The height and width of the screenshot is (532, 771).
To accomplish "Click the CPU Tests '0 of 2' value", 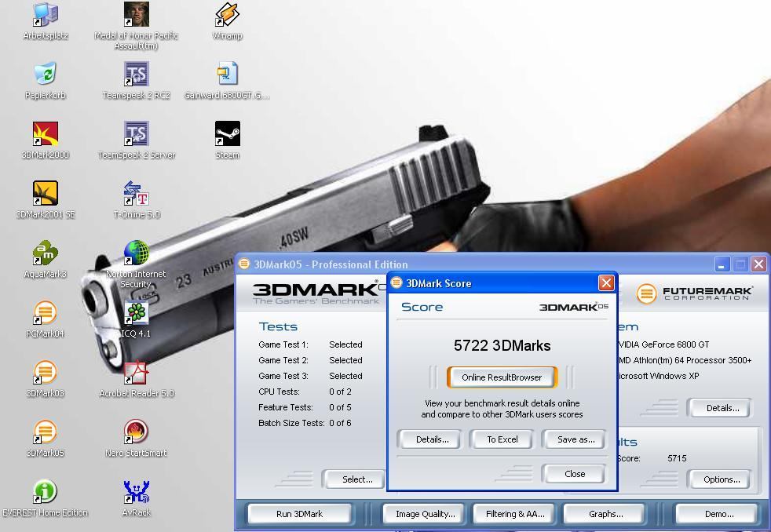I will (340, 392).
